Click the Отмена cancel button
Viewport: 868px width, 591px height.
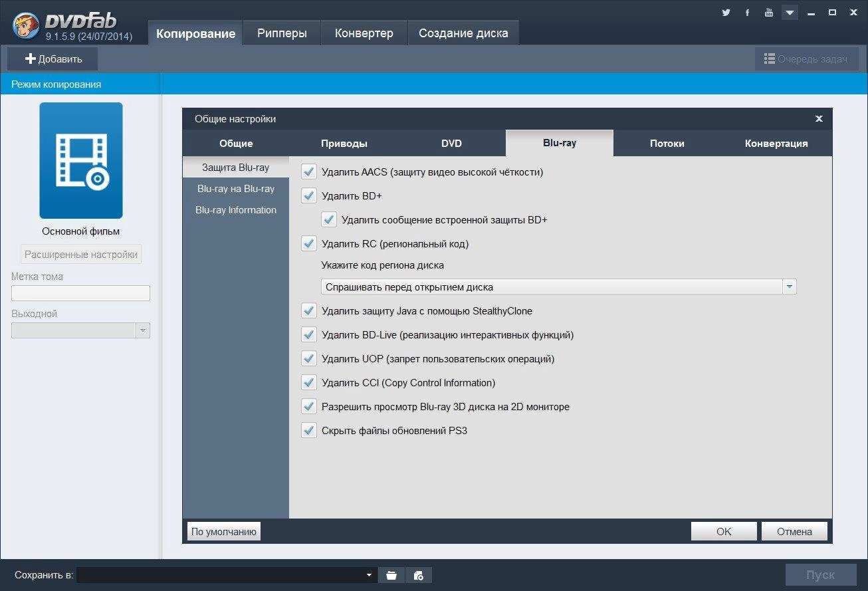click(795, 531)
